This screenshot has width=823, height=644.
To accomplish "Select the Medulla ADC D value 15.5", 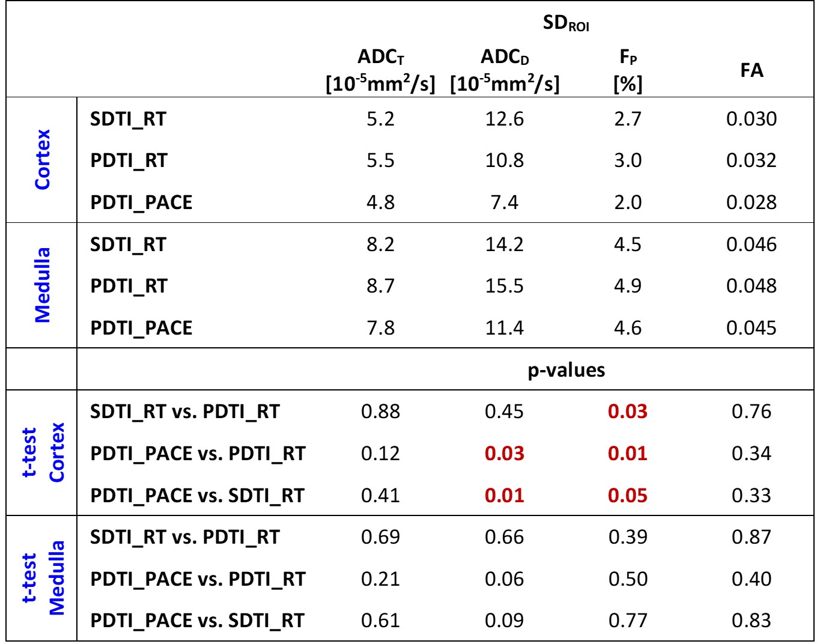I will (505, 286).
